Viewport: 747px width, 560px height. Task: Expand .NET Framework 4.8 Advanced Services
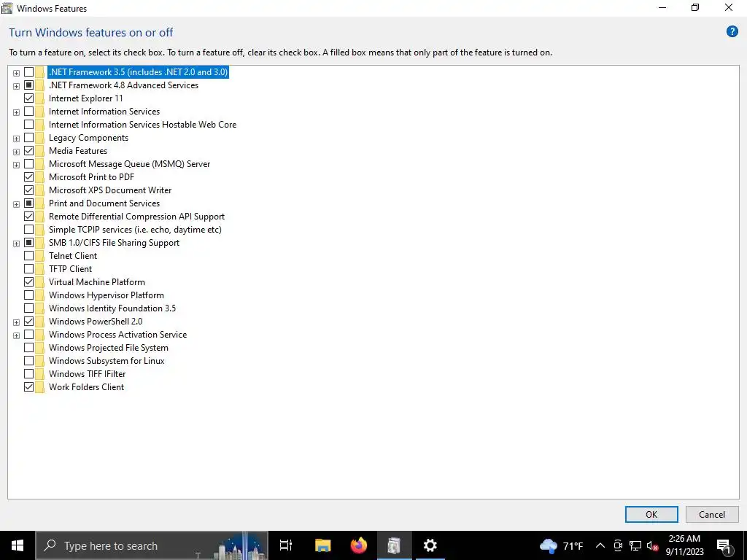pos(16,86)
